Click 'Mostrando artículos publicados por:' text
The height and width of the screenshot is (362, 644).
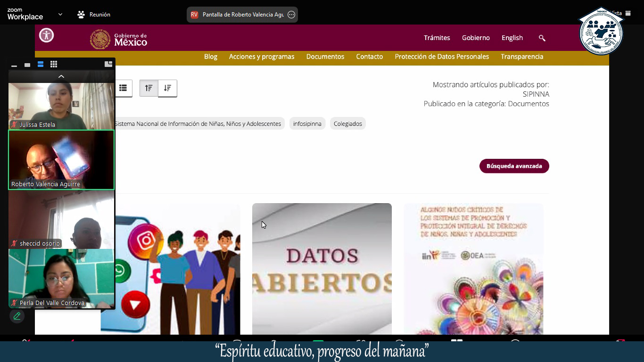pos(491,84)
